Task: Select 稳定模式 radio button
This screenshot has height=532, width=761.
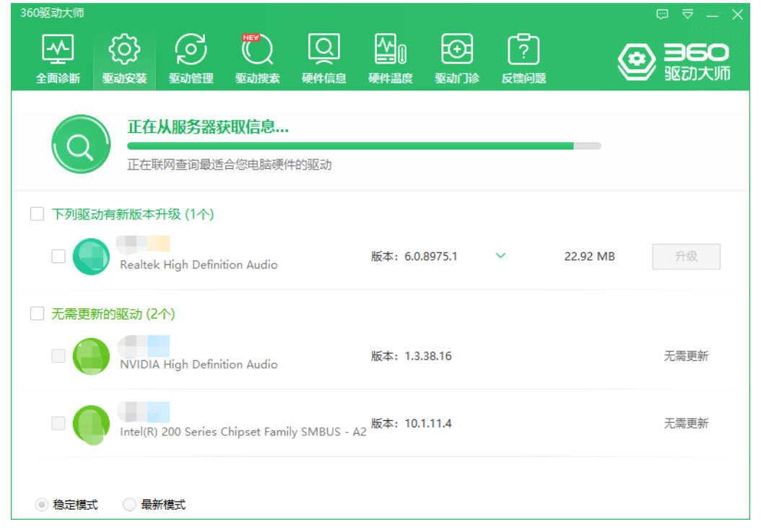Action: coord(42,505)
